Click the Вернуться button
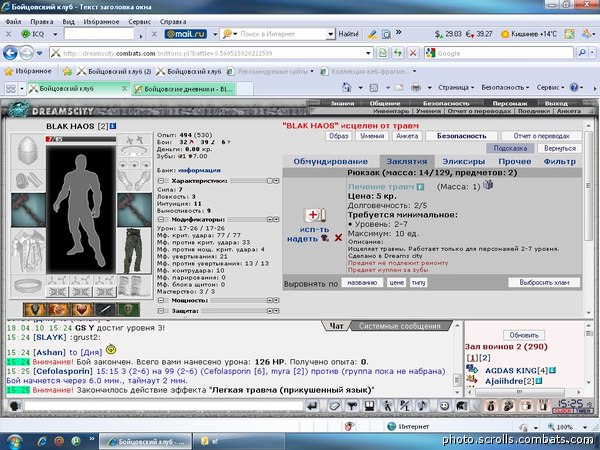The height and width of the screenshot is (450, 600). (x=559, y=148)
